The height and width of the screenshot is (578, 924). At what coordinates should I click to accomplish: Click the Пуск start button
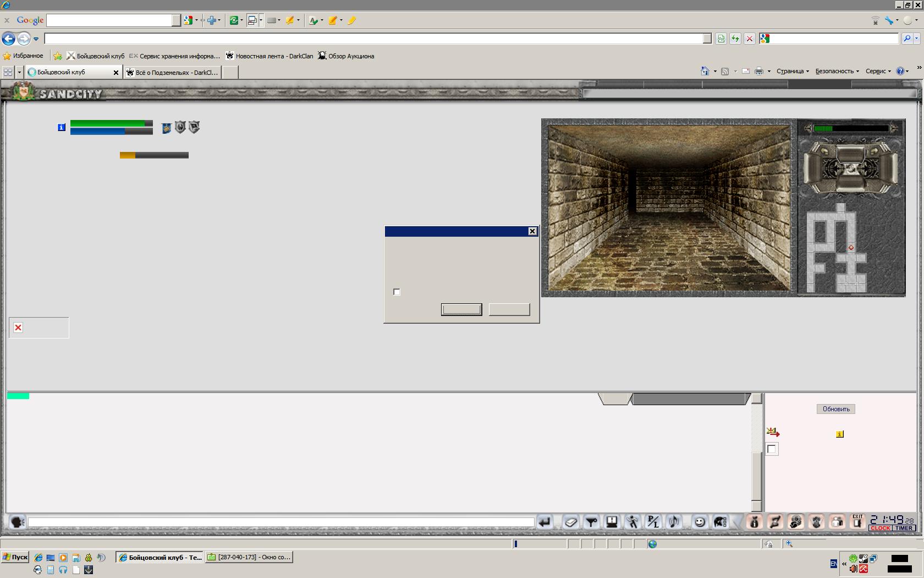pos(15,557)
